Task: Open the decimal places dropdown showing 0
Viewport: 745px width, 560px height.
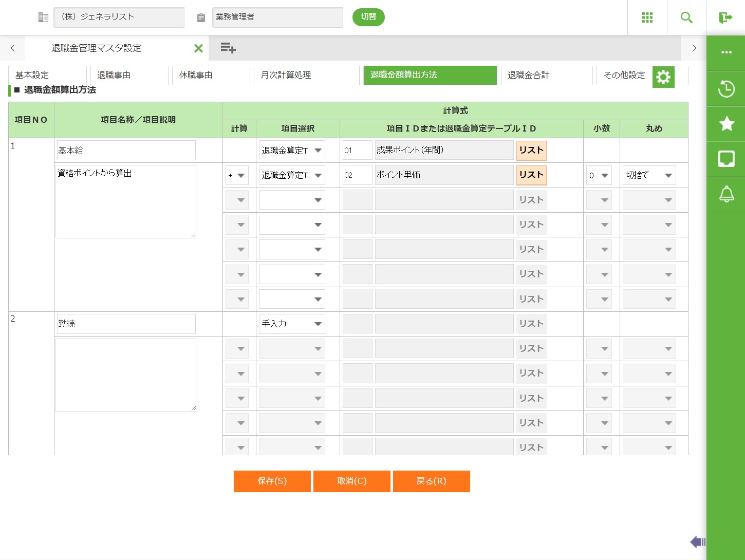Action: pyautogui.click(x=599, y=176)
